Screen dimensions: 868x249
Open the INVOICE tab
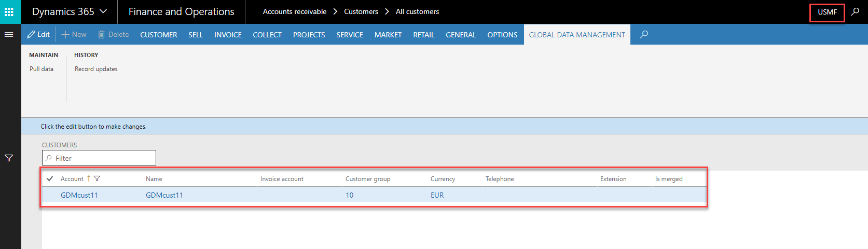[228, 35]
